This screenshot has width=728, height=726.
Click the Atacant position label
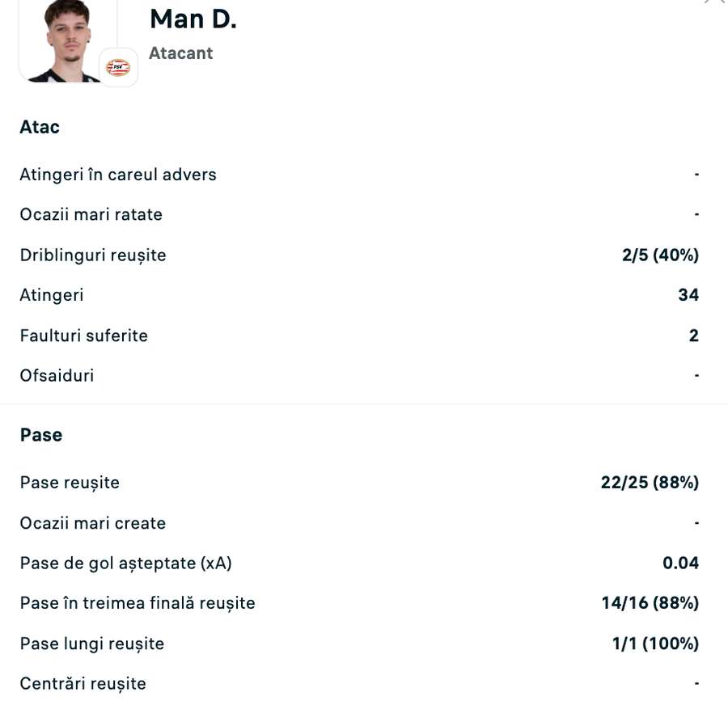point(180,53)
